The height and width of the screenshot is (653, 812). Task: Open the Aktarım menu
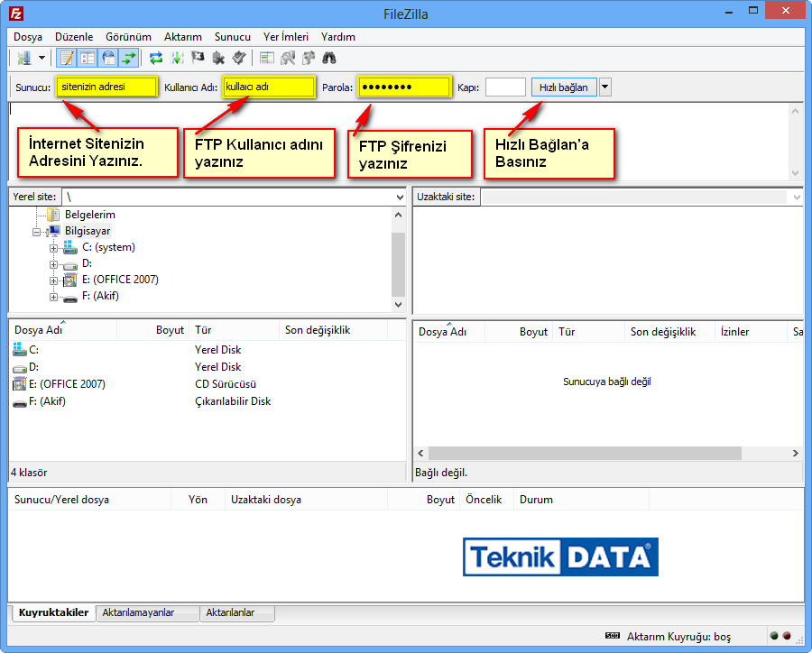click(x=182, y=37)
